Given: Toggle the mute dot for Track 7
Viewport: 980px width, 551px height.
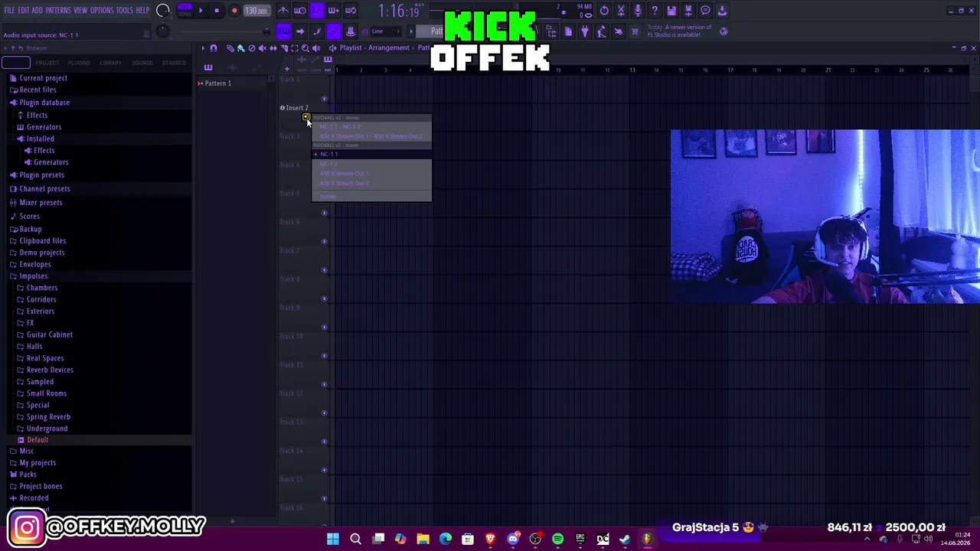Looking at the screenshot, I should (x=324, y=270).
